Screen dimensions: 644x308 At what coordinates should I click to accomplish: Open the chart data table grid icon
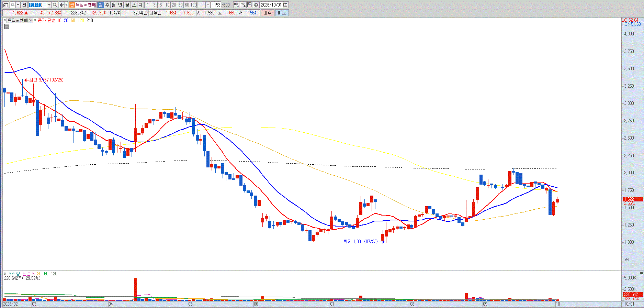[x=7, y=26]
